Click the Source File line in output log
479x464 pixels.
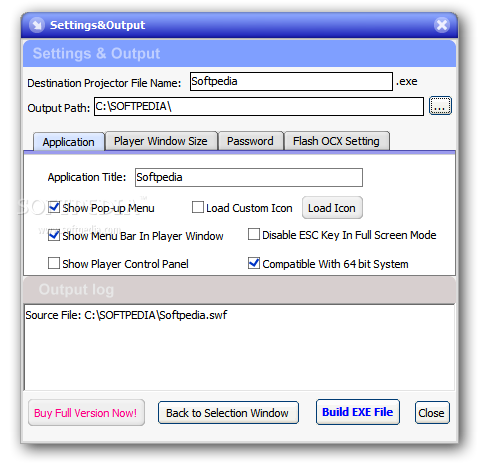click(x=127, y=315)
